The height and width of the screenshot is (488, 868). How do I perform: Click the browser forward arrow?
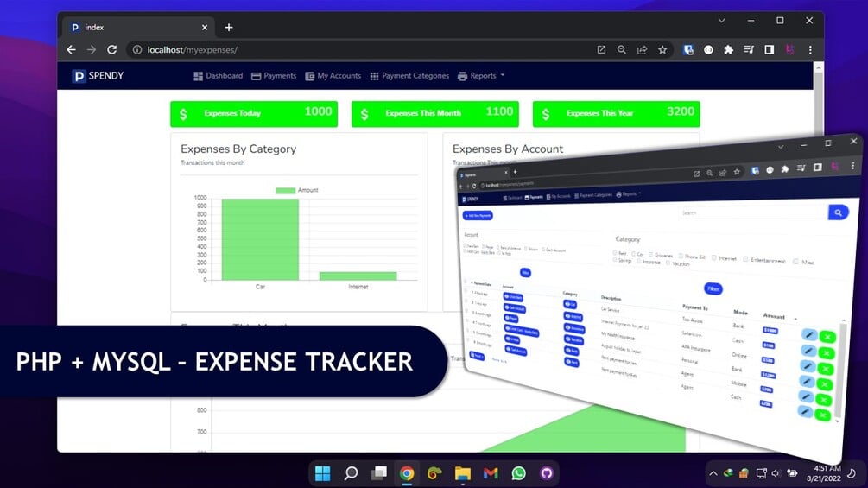pos(92,50)
